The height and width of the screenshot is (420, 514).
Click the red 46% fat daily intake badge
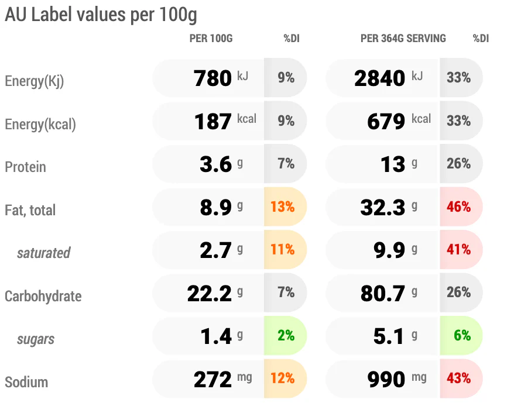(x=461, y=206)
